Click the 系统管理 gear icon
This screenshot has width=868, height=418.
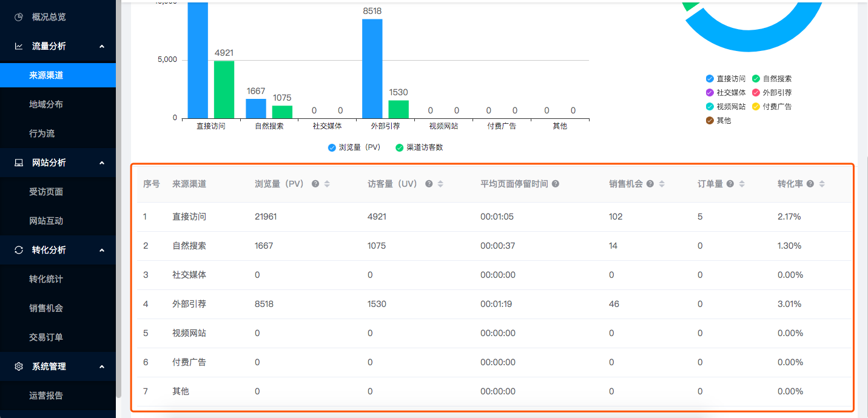(x=19, y=366)
